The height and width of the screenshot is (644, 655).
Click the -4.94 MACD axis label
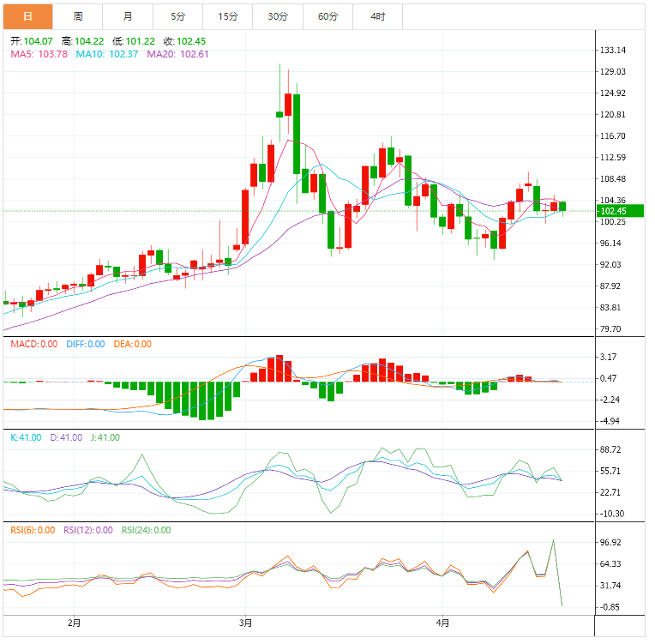[x=610, y=421]
